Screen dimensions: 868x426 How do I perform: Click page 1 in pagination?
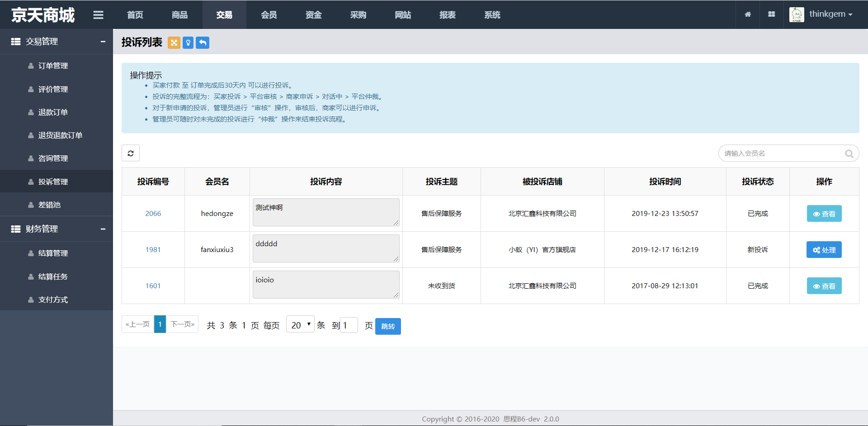[x=160, y=324]
